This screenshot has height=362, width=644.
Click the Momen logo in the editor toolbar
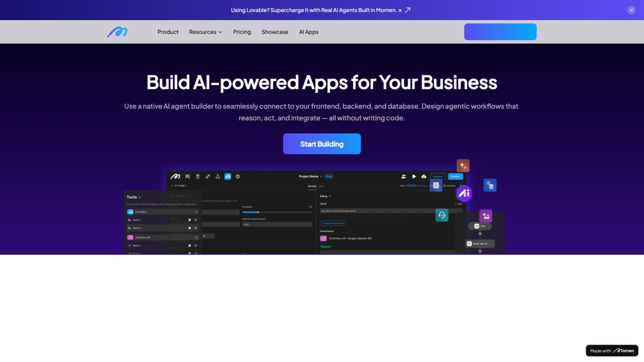coord(175,177)
